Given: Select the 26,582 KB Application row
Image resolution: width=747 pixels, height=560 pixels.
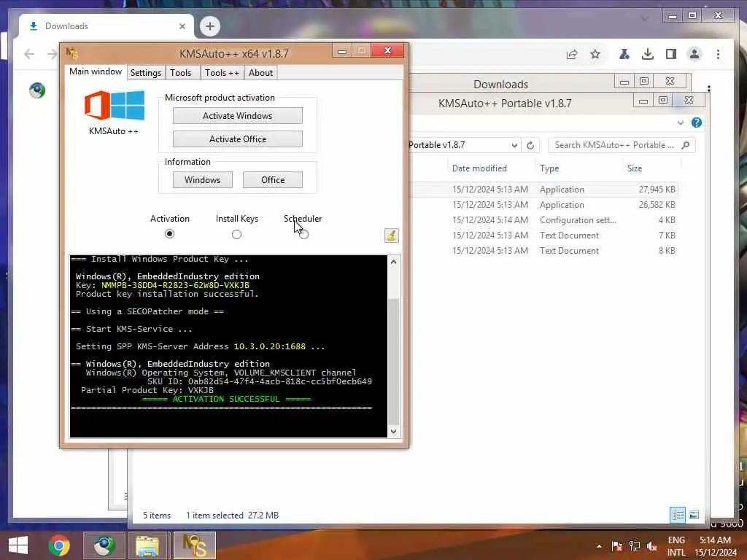Looking at the screenshot, I should pos(545,205).
